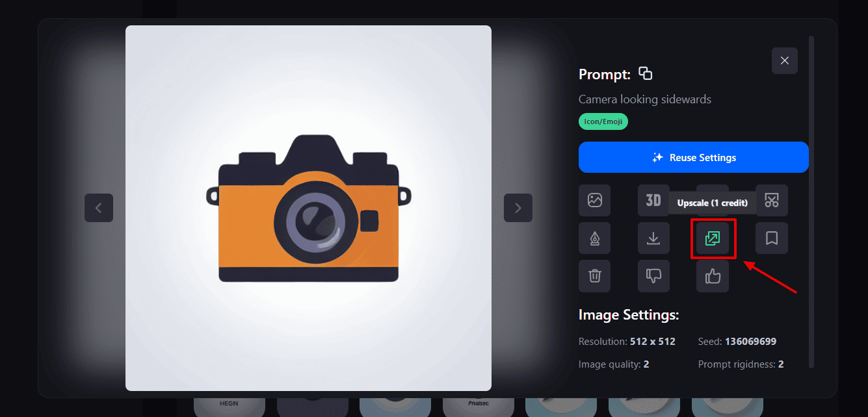Click the image picture icon button

pos(594,201)
